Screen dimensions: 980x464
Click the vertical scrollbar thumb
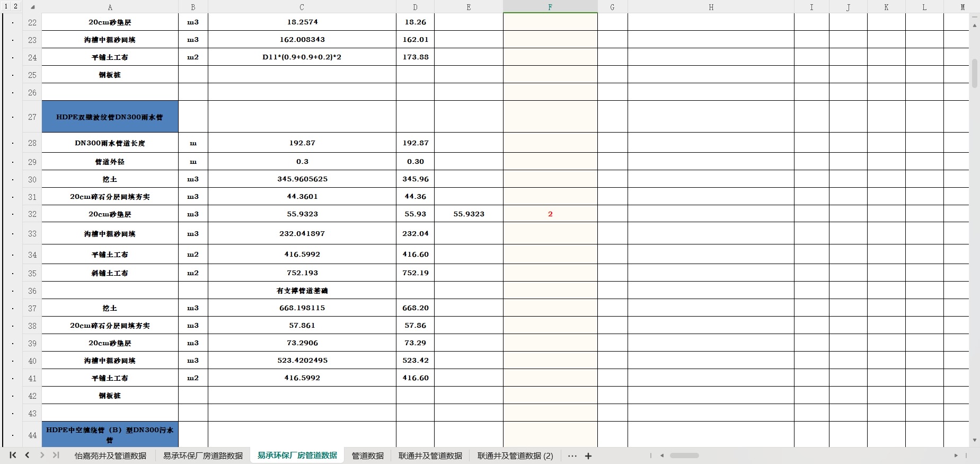pos(975,73)
